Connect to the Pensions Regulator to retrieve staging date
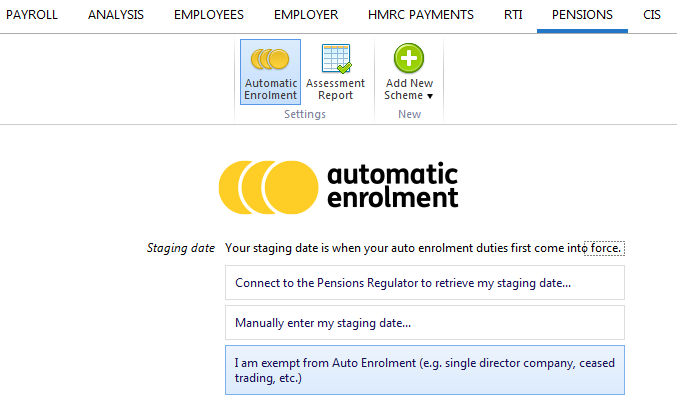The width and height of the screenshot is (677, 410). (x=425, y=283)
